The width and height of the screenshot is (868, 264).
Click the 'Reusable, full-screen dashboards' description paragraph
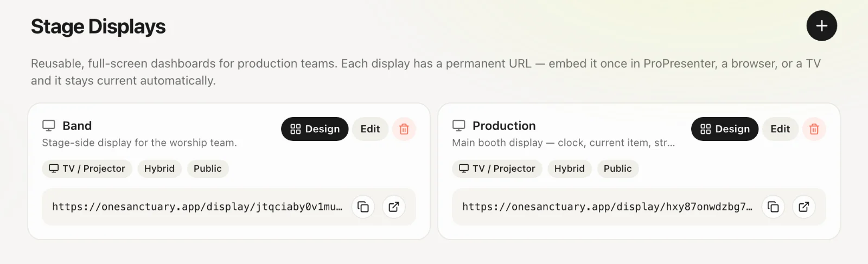coord(426,72)
